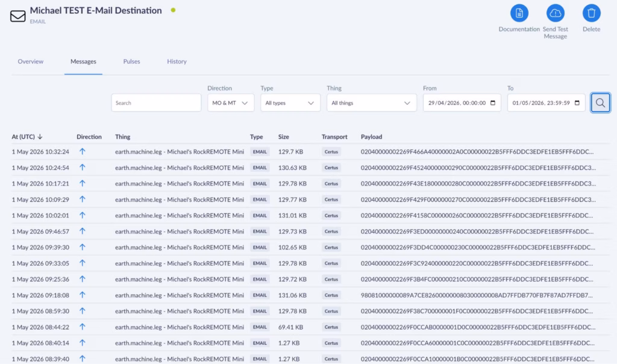Click the magnifier search button
The image size is (617, 364).
point(600,102)
